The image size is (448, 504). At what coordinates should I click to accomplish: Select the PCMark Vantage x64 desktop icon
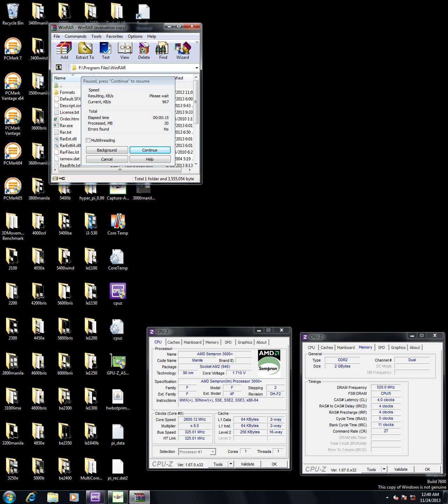click(x=13, y=86)
